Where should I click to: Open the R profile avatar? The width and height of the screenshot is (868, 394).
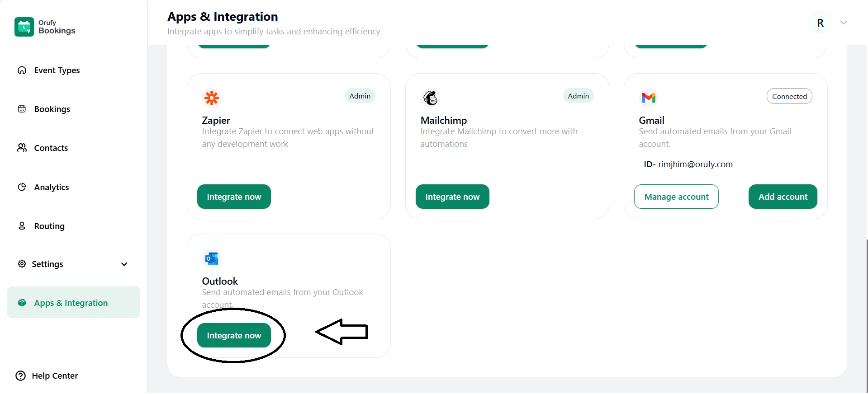click(820, 23)
